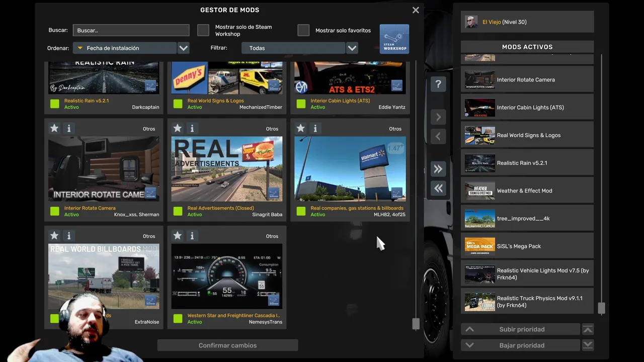644x362 pixels.
Task: Toggle active state of Real companies, gas stations
Action: tap(301, 211)
